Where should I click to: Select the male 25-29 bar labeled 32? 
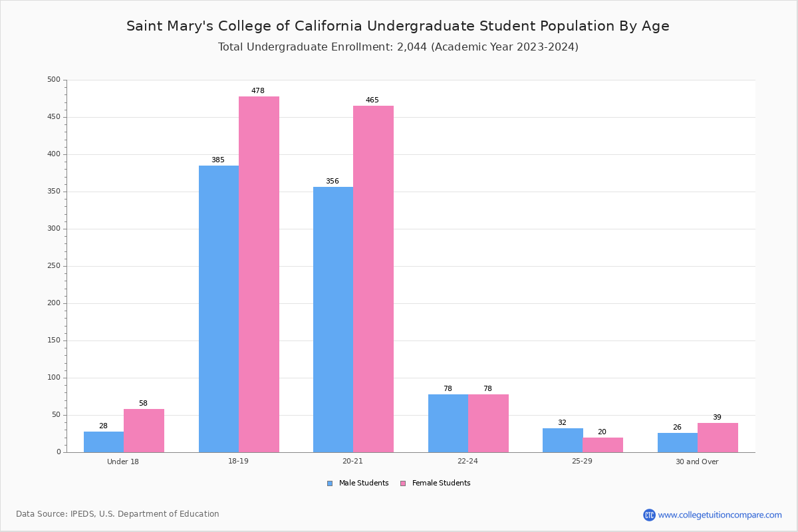563,440
